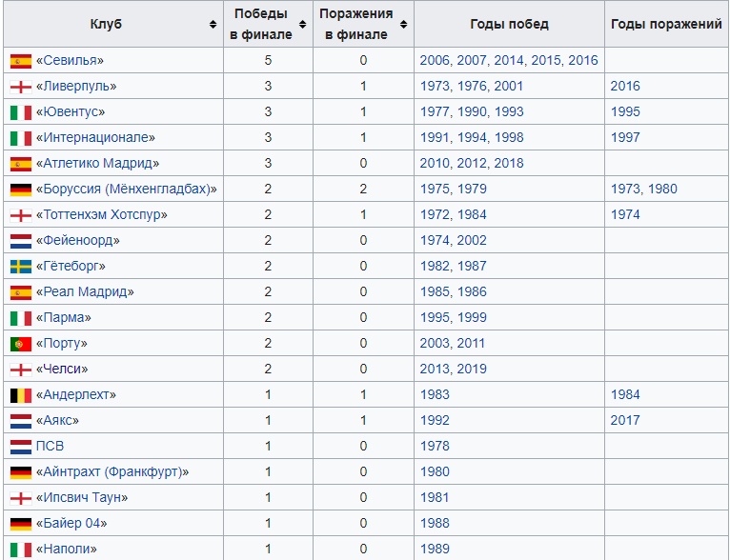730x560 pixels.
Task: Sort by Победы в финале arrows
Action: tap(303, 24)
